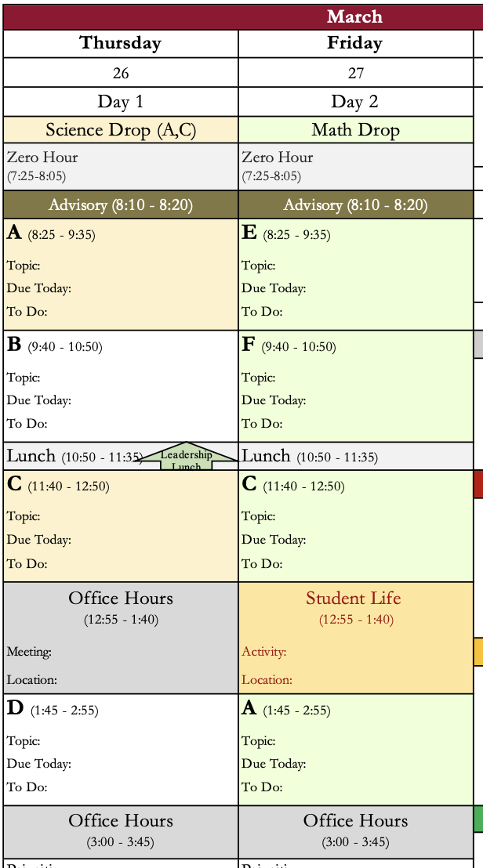Viewport: 483px width, 868px height.
Task: Select the date cell showing 26
Action: (121, 73)
